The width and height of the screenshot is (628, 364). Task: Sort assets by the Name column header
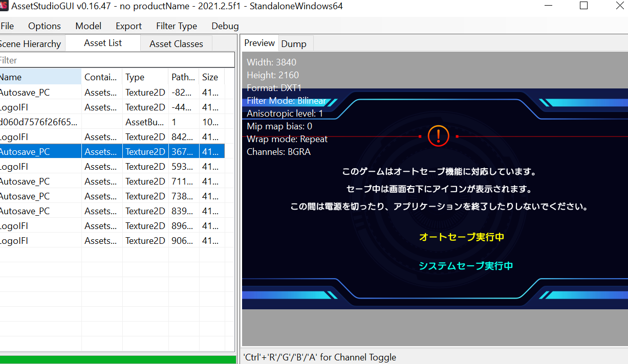click(x=40, y=77)
